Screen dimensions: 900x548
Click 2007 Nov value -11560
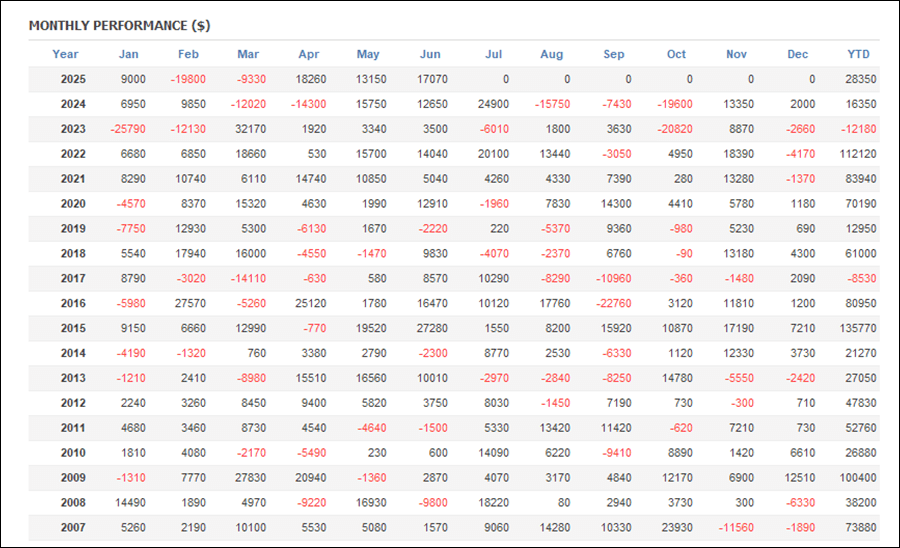[x=736, y=527]
